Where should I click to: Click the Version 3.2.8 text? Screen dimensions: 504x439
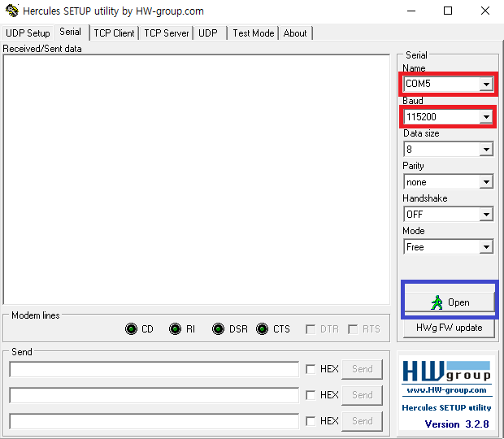(456, 424)
